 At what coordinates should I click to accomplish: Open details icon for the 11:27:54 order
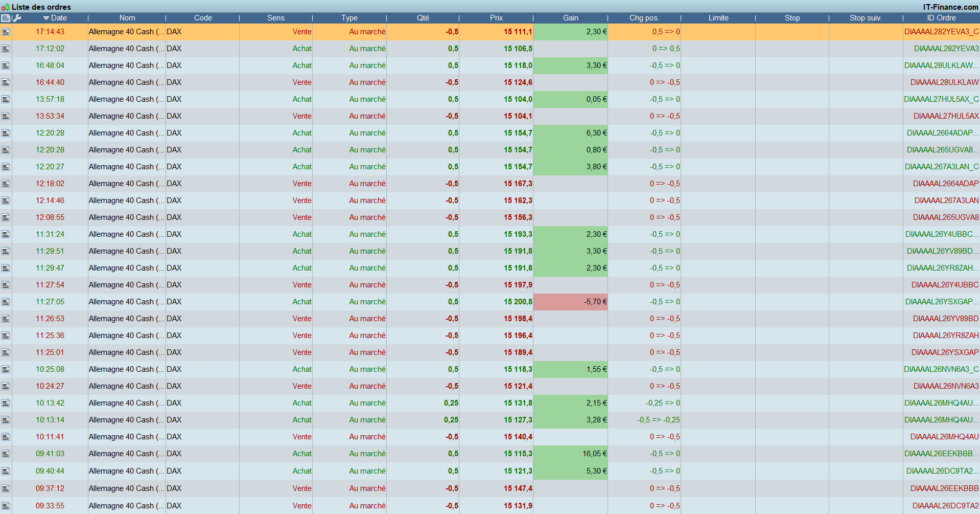coord(6,285)
